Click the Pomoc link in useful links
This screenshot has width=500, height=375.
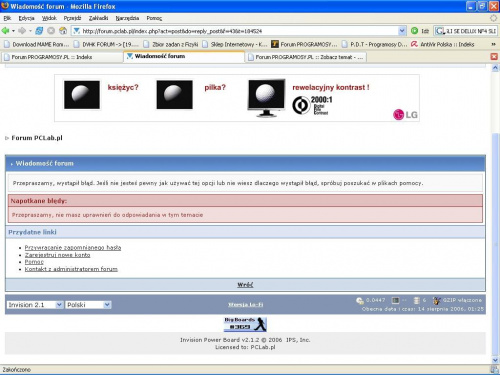point(34,262)
